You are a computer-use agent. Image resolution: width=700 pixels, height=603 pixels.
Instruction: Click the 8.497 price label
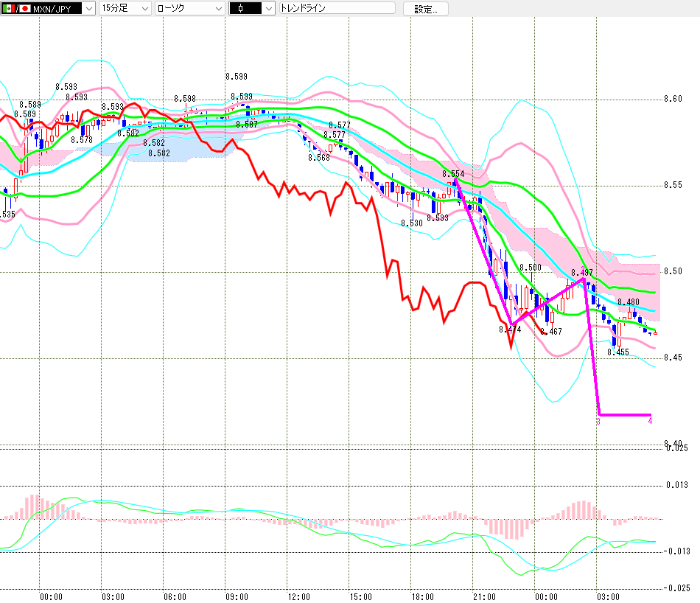pyautogui.click(x=582, y=273)
